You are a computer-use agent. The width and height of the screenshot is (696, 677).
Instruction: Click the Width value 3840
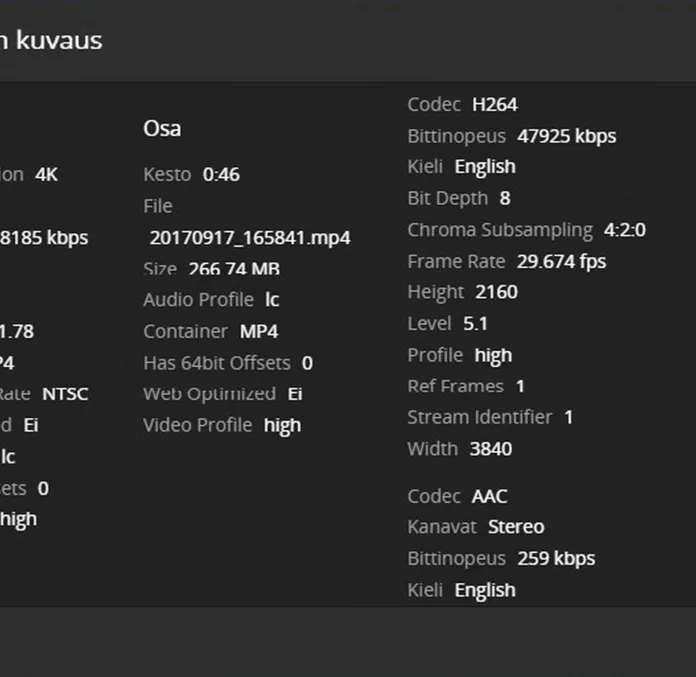point(491,449)
